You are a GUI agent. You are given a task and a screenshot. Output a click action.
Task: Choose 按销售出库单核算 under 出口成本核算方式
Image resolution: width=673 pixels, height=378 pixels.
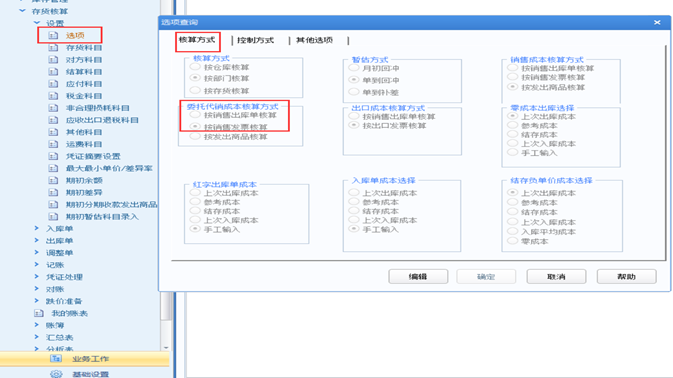click(x=354, y=116)
